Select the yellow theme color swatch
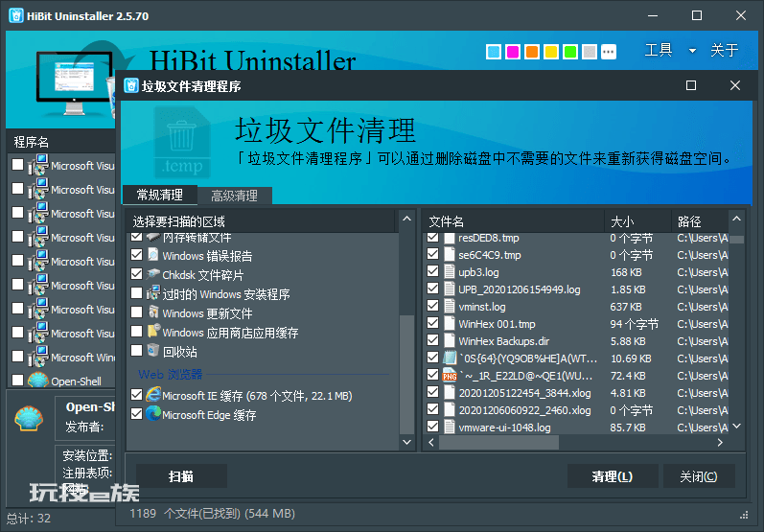 point(550,51)
